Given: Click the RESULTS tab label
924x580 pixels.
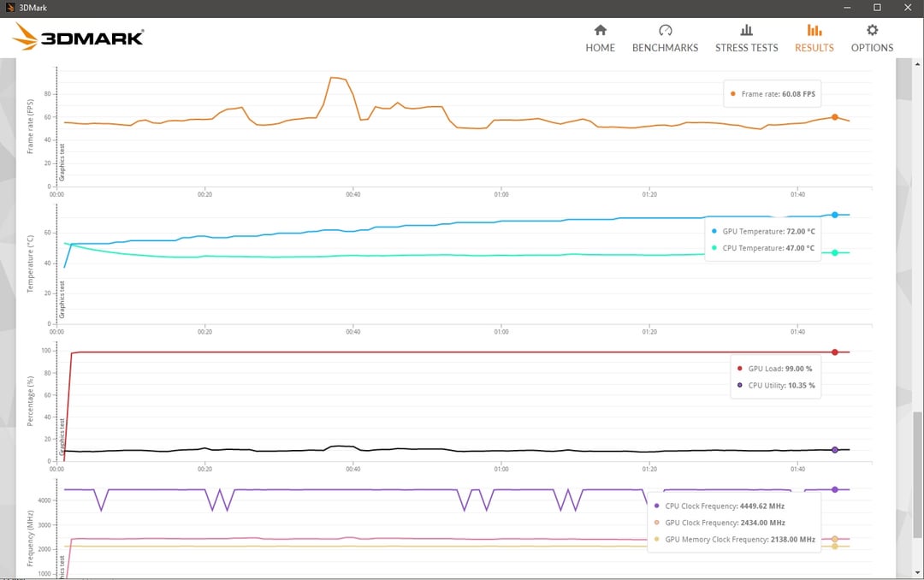Looking at the screenshot, I should [814, 48].
